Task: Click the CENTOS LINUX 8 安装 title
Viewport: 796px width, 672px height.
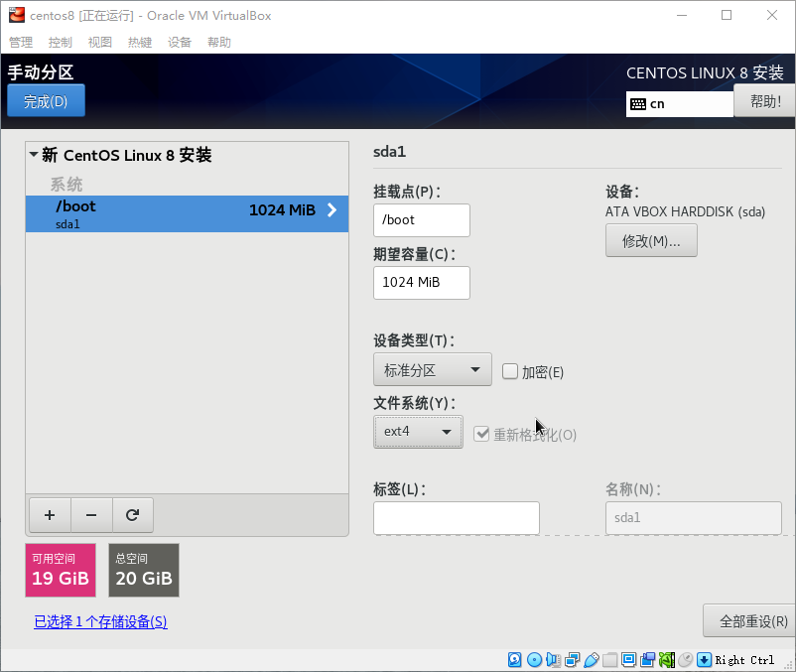Action: (705, 73)
